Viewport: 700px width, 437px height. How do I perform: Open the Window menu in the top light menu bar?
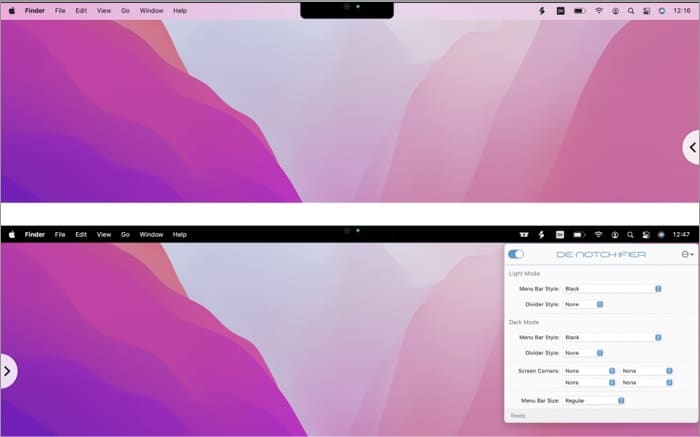[151, 10]
